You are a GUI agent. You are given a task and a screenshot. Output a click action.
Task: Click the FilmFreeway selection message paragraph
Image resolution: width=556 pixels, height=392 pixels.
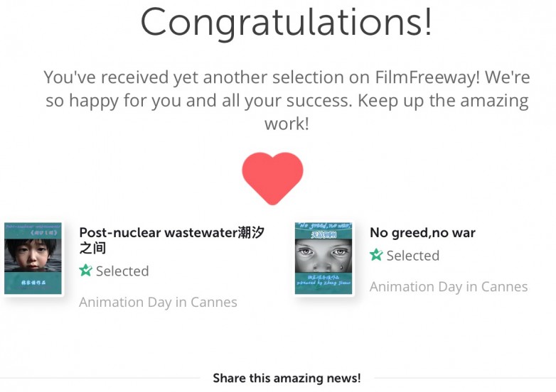287,101
